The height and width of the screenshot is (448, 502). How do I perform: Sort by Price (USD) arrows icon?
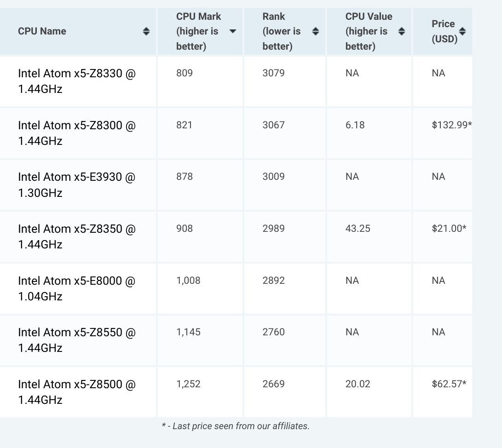pos(462,31)
